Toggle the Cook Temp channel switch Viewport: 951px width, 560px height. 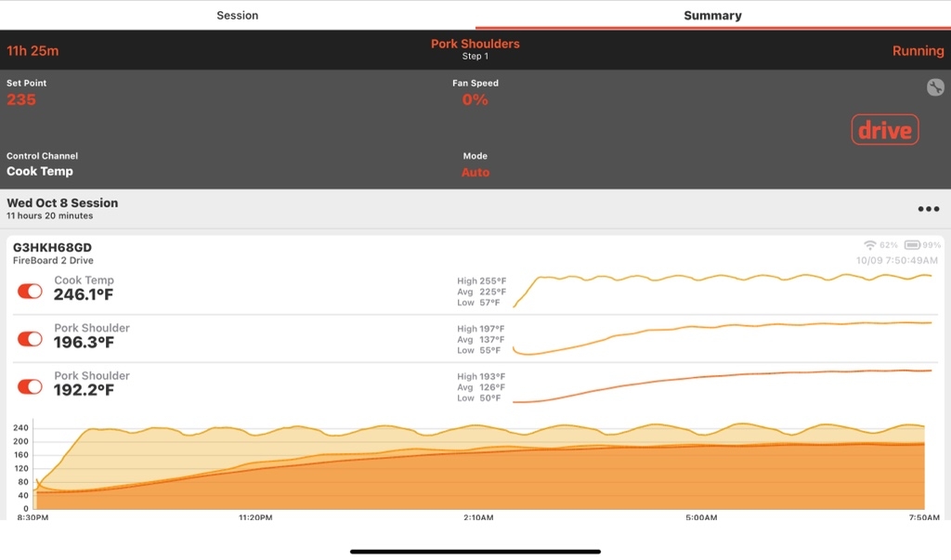tap(30, 291)
